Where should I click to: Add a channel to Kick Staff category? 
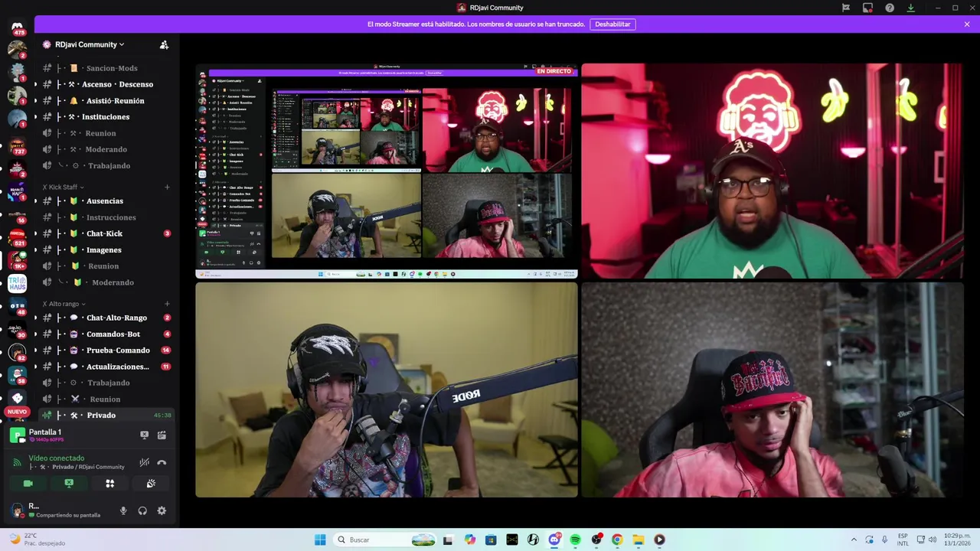pos(167,187)
